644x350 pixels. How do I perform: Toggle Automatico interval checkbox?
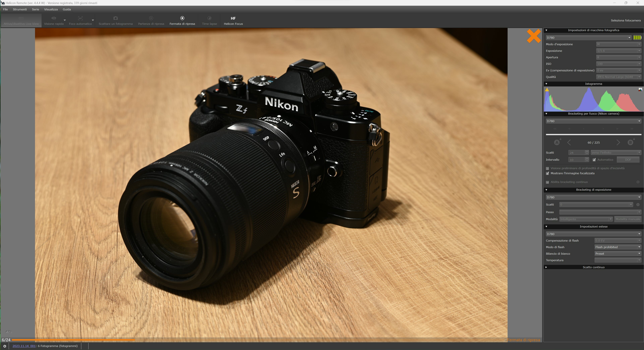point(594,160)
